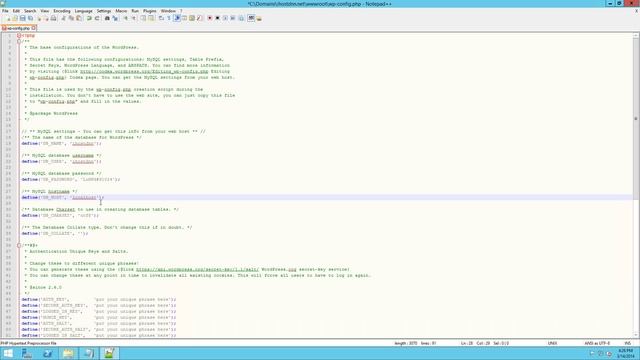Click the define('DB_PASSWORD' line

[x=71, y=180]
